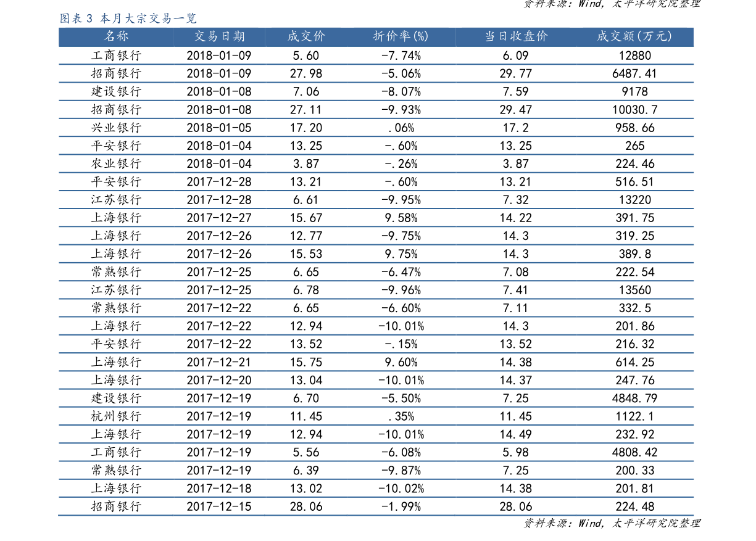
Task: Select the amount 319.25 cell
Action: 634,236
